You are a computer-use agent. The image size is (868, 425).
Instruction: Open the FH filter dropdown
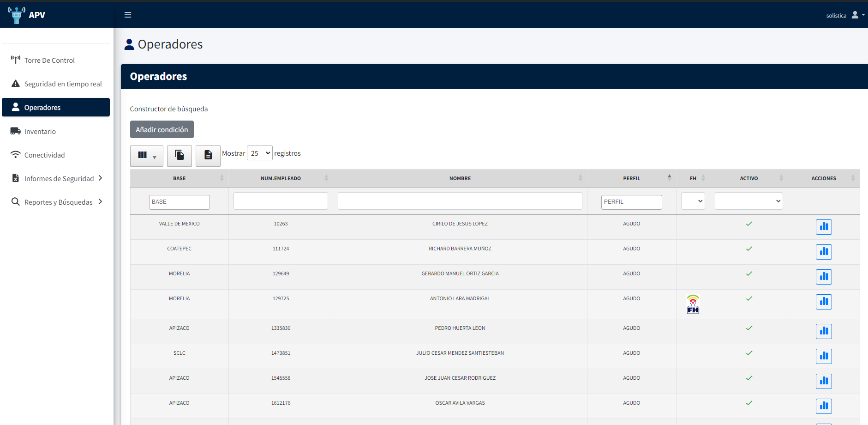click(693, 201)
